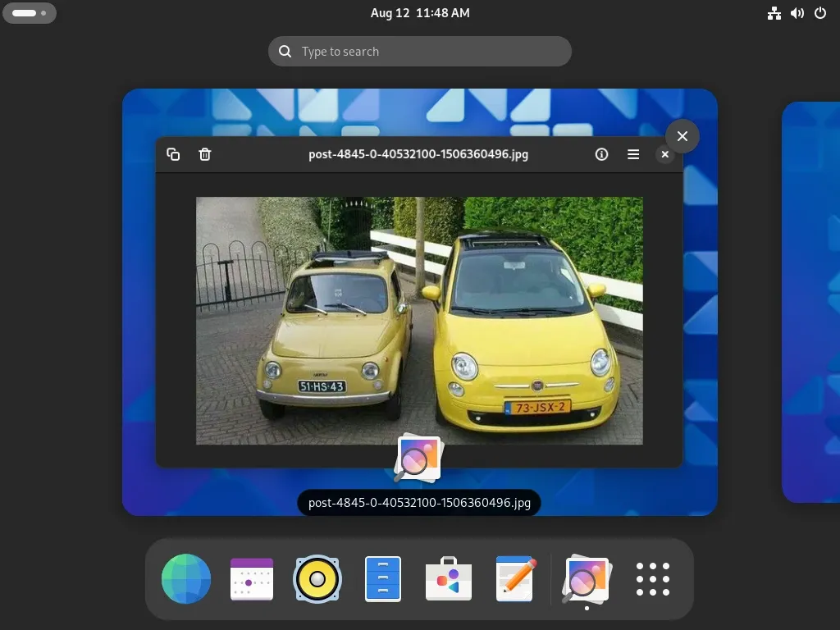Launch the Web browser from the dock
Viewport: 840px width, 630px height.
pos(185,579)
